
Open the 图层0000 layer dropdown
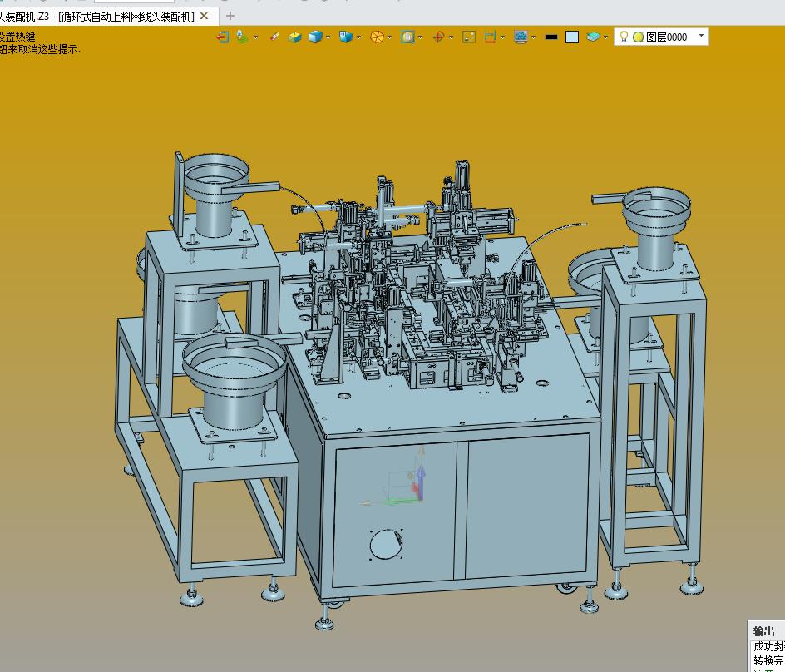click(x=701, y=36)
